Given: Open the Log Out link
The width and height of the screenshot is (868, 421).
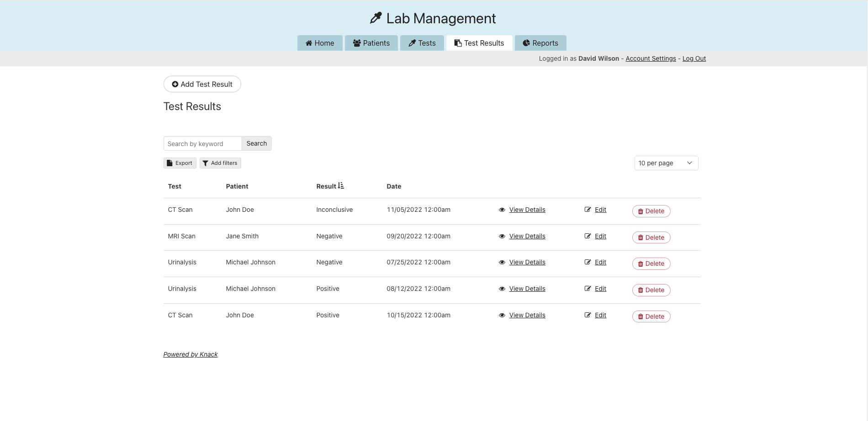Looking at the screenshot, I should (x=694, y=58).
